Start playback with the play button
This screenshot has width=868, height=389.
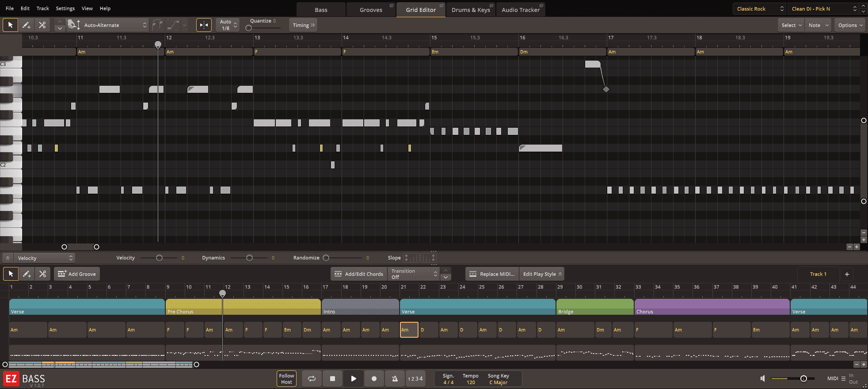(x=354, y=379)
